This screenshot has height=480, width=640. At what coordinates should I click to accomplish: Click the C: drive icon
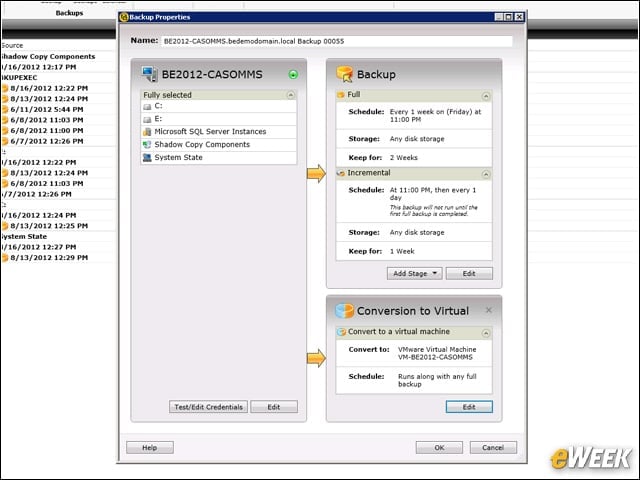pyautogui.click(x=147, y=106)
